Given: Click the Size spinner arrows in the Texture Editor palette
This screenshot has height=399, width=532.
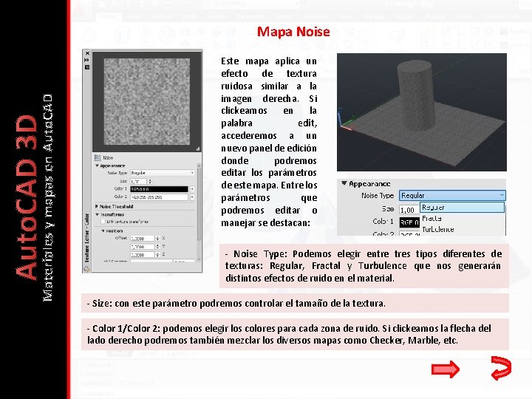Looking at the screenshot, I should (x=150, y=182).
